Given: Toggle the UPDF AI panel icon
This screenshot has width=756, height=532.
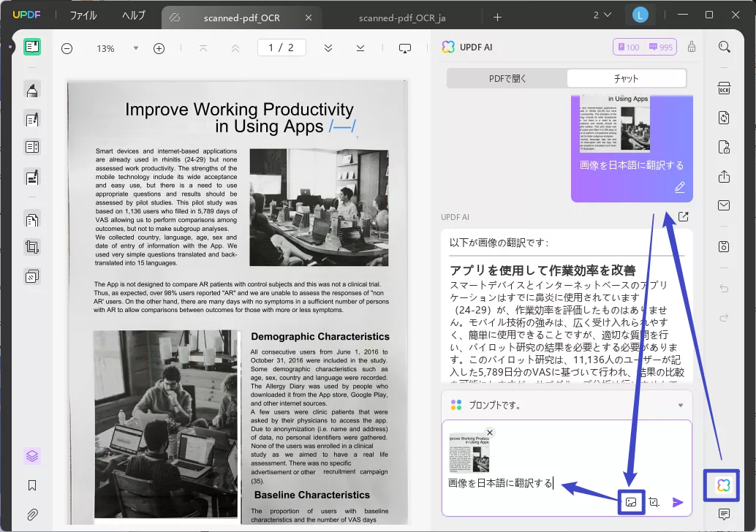Looking at the screenshot, I should click(x=724, y=485).
